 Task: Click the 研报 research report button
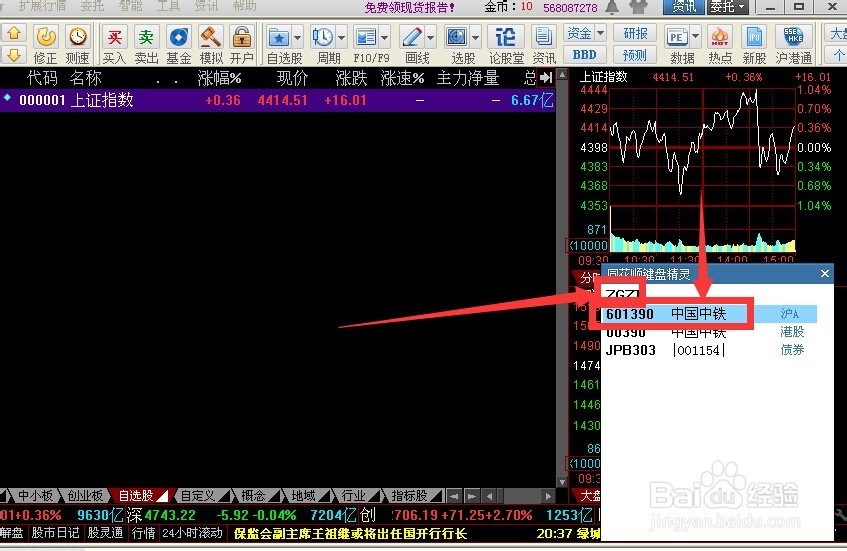point(635,33)
